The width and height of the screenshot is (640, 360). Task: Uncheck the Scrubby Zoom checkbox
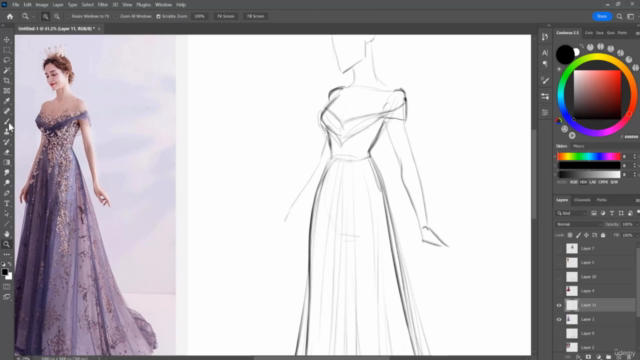click(158, 16)
